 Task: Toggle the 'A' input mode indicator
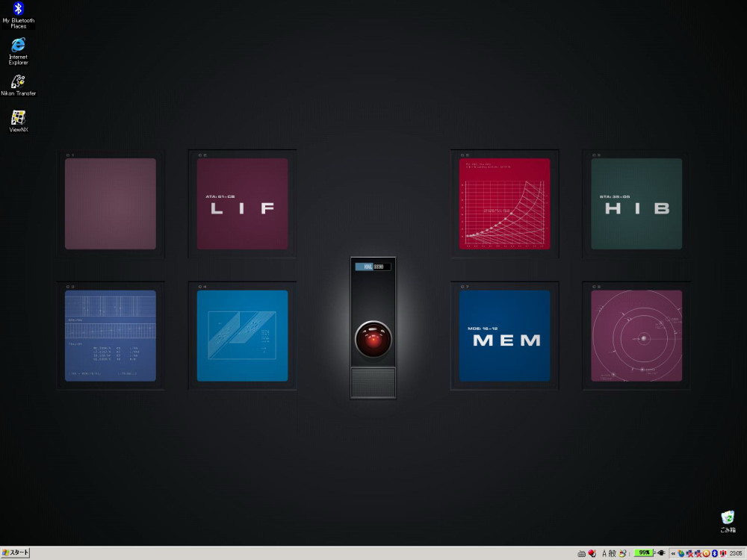(604, 553)
